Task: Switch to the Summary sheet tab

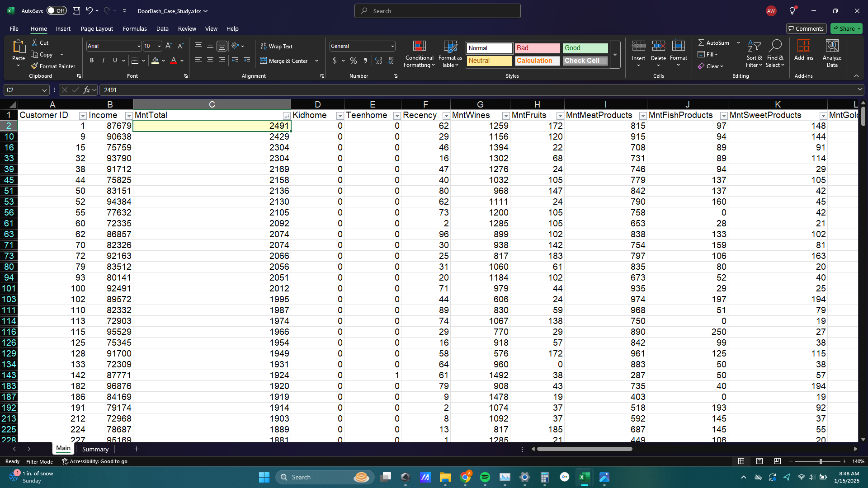Action: point(95,449)
